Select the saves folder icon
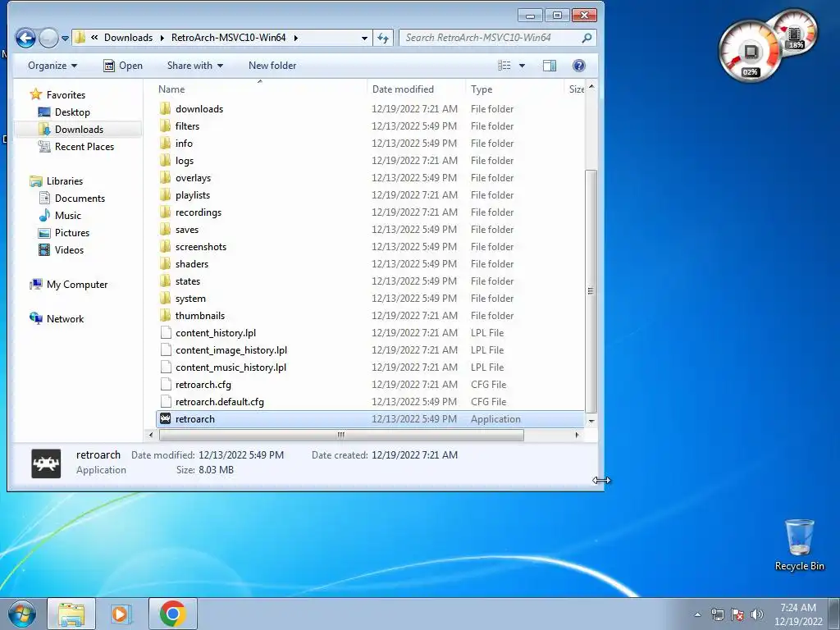The height and width of the screenshot is (630, 840). (x=166, y=230)
